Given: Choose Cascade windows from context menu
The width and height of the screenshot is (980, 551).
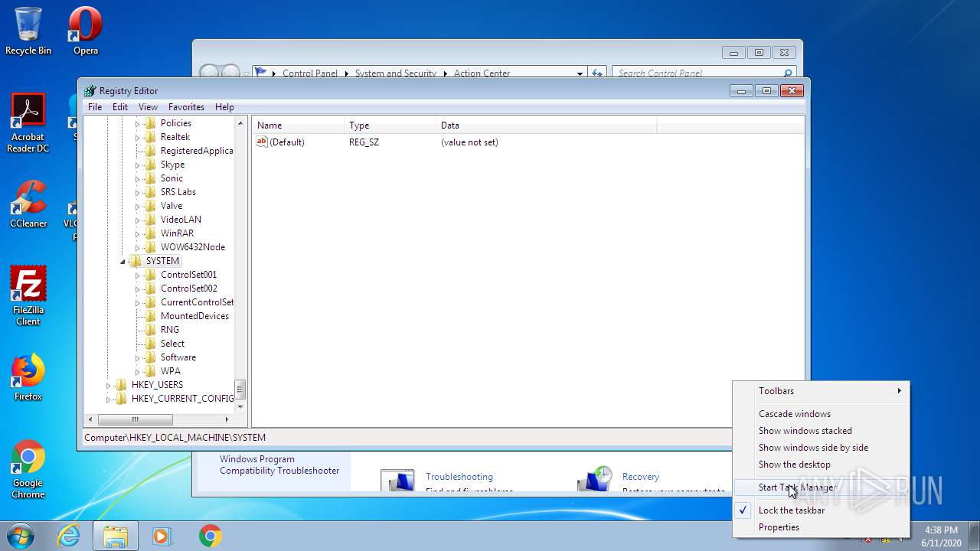Looking at the screenshot, I should [822, 414].
